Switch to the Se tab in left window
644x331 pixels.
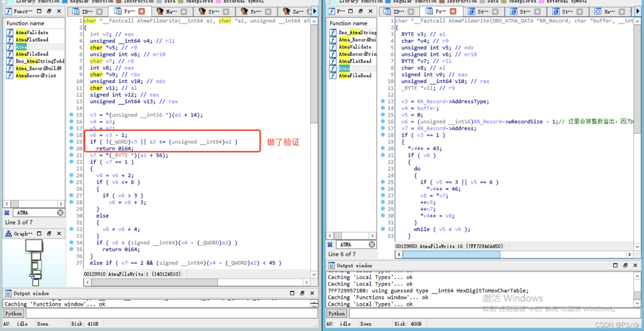click(x=294, y=11)
